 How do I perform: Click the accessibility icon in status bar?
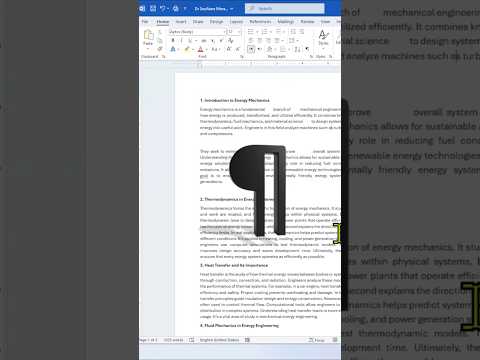click(247, 340)
